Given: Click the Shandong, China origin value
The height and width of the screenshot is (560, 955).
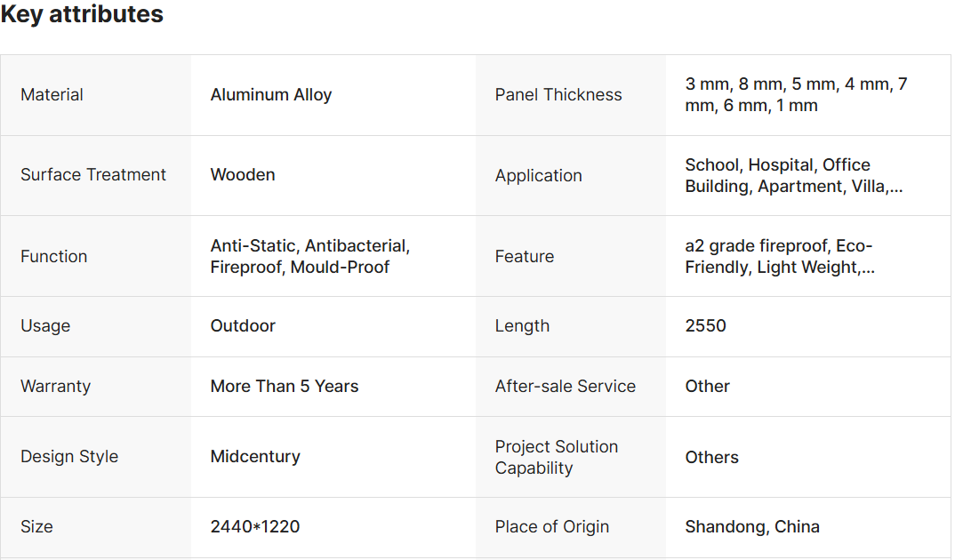Looking at the screenshot, I should click(752, 527).
